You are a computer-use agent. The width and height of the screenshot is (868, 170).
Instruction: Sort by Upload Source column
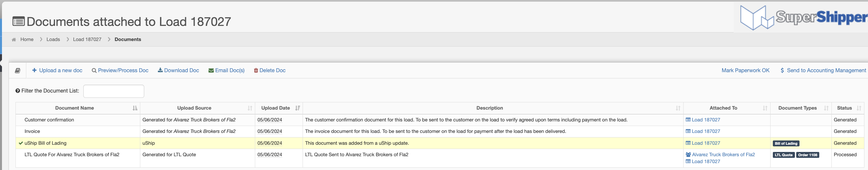tap(198, 108)
